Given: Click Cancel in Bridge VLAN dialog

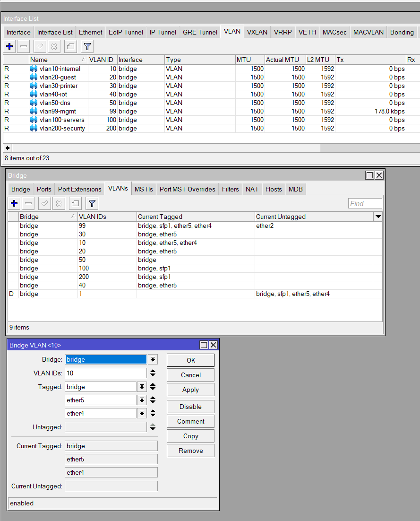Looking at the screenshot, I should point(190,375).
